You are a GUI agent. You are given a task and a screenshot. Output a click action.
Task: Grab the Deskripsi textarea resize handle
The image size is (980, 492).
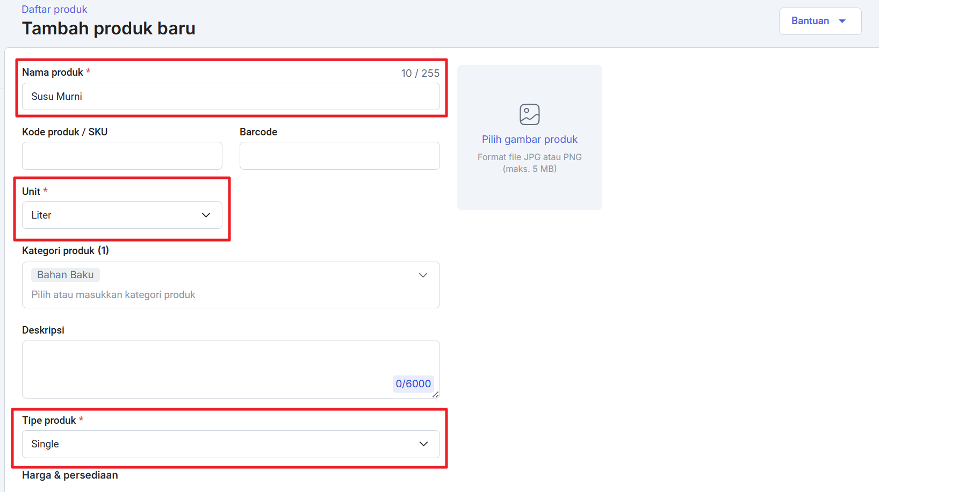(435, 394)
